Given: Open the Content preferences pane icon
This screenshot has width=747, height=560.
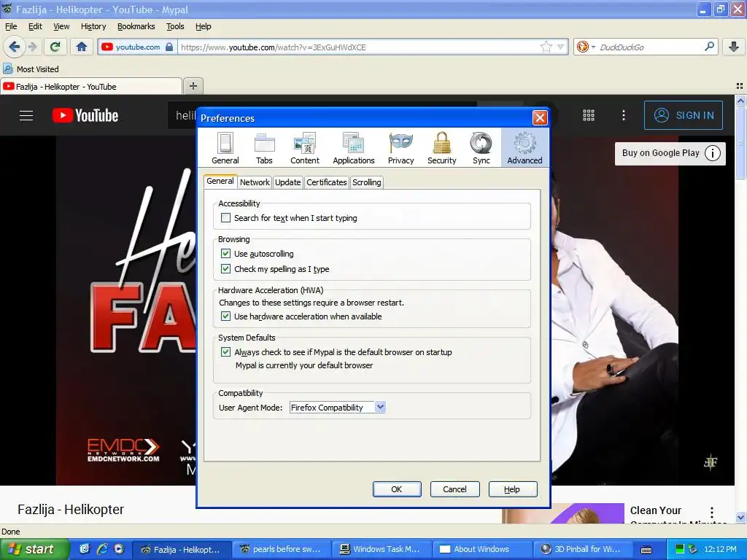Looking at the screenshot, I should click(x=305, y=148).
